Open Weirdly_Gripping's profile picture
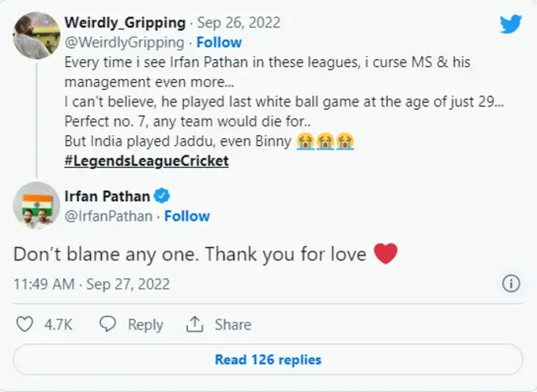This screenshot has width=537, height=392. tap(36, 35)
